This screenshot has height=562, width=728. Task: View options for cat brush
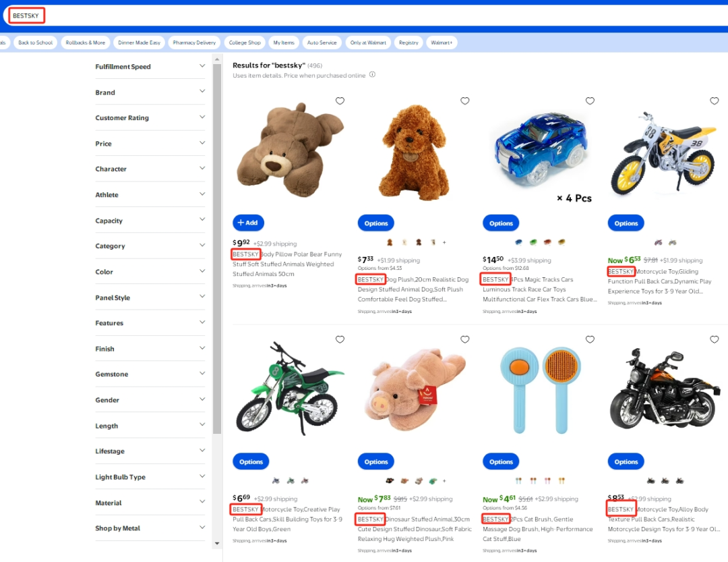point(500,461)
